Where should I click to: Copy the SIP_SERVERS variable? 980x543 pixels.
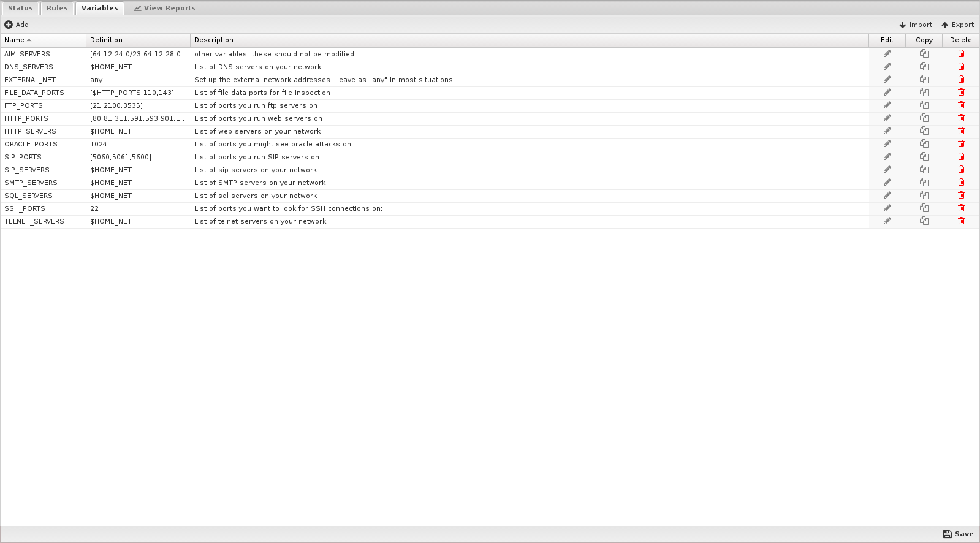click(924, 170)
